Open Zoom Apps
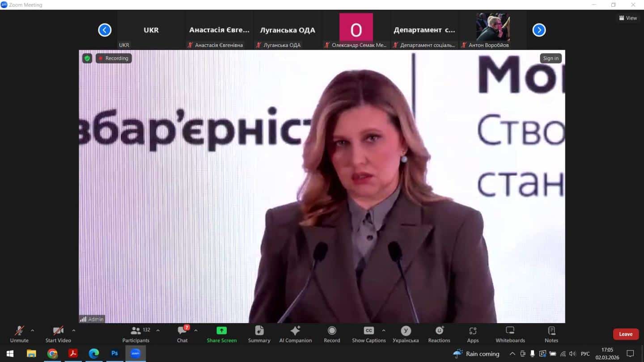 [473, 334]
